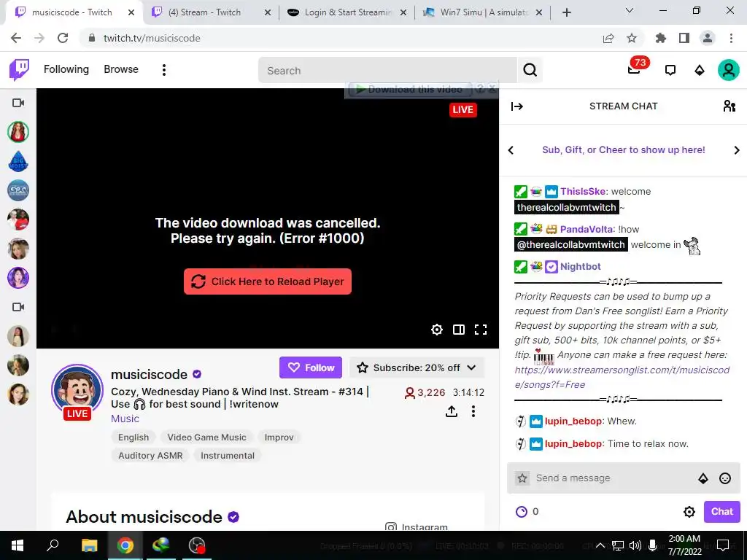Enter fullscreen mode in the player
Image resolution: width=747 pixels, height=560 pixels.
point(481,330)
